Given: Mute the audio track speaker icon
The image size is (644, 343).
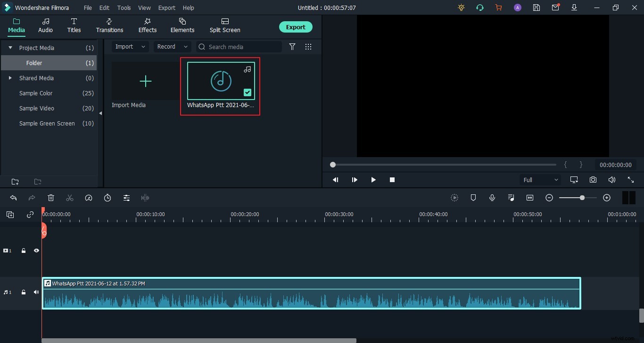Looking at the screenshot, I should tap(36, 292).
